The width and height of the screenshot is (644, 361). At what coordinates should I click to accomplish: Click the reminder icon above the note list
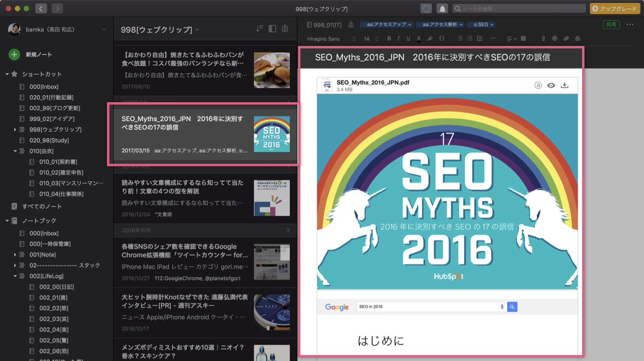pyautogui.click(x=285, y=29)
